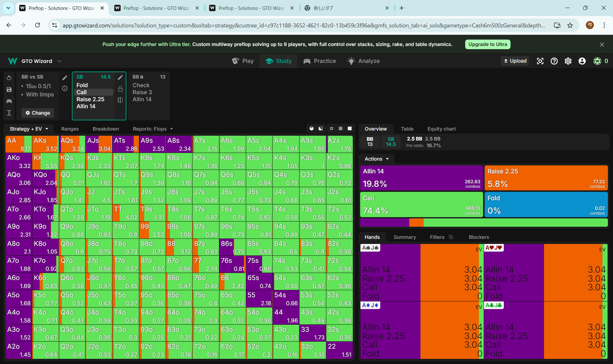Click the compare split icon in SB panel
This screenshot has height=364, width=613.
coord(120,100)
